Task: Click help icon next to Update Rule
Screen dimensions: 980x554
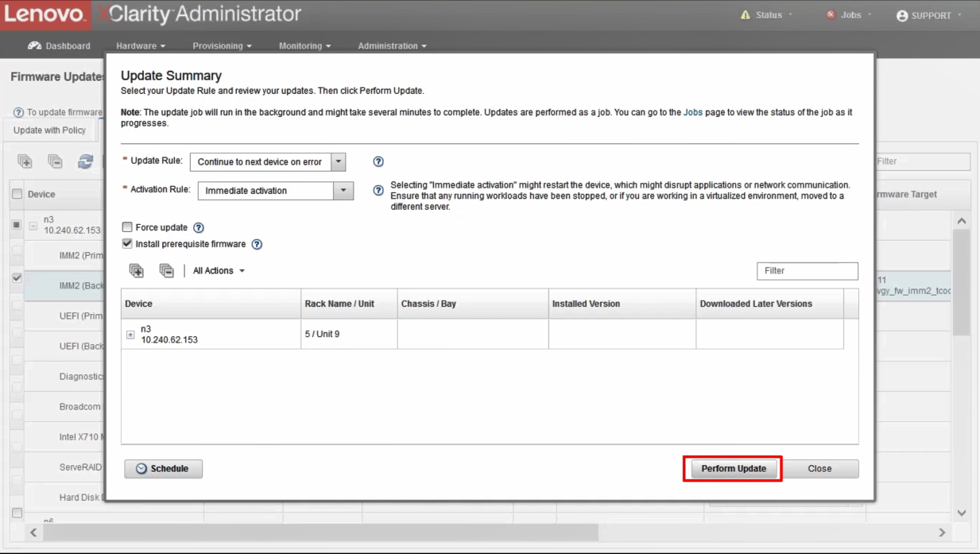Action: point(378,161)
